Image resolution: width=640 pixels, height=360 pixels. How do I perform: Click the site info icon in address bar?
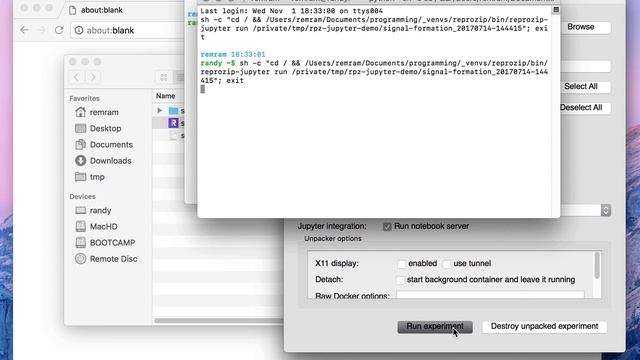[x=79, y=31]
